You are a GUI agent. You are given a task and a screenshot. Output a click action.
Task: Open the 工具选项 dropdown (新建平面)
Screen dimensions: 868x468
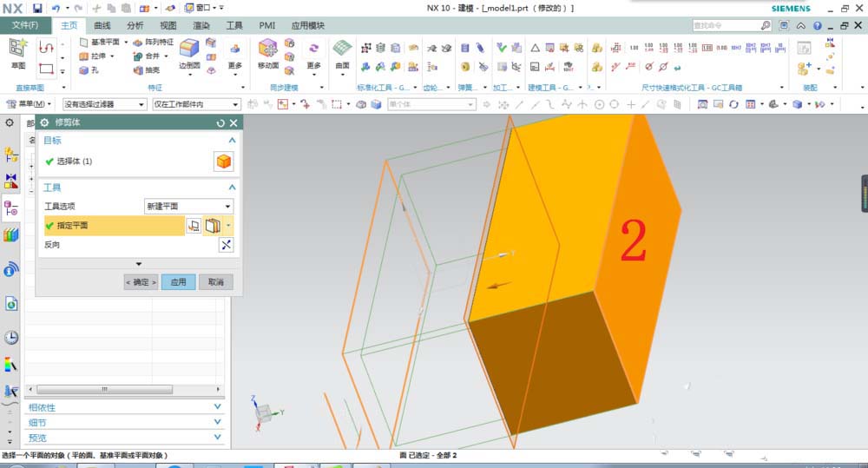tap(188, 206)
